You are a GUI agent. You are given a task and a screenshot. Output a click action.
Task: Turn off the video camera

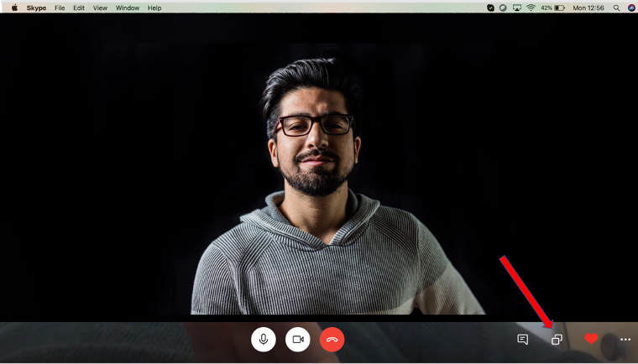click(x=298, y=339)
